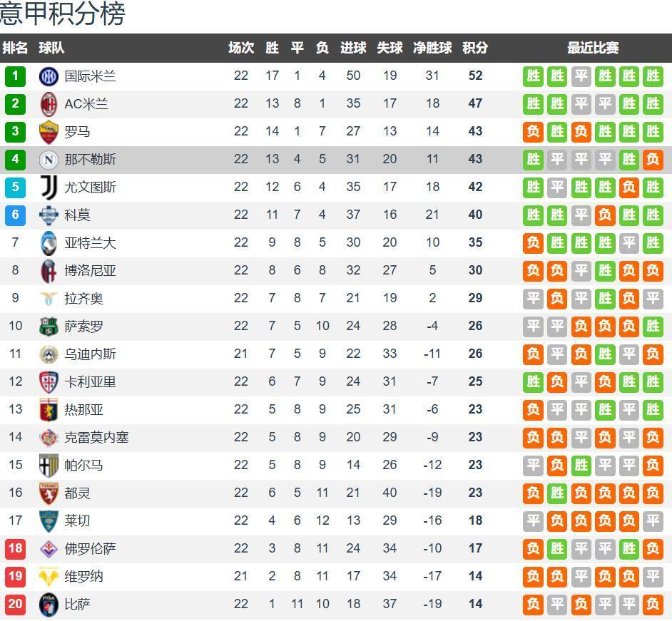This screenshot has height=621, width=672.
Task: Open team link 科莫
Action: pyautogui.click(x=78, y=215)
